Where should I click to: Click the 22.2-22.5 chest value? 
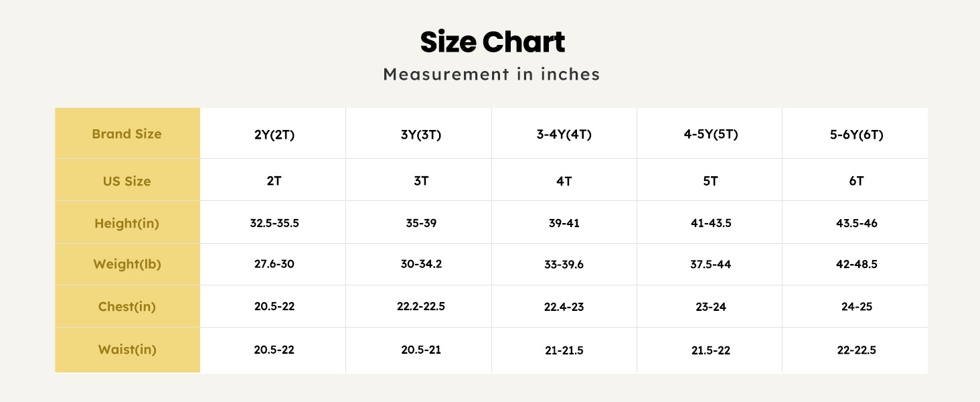tap(420, 307)
